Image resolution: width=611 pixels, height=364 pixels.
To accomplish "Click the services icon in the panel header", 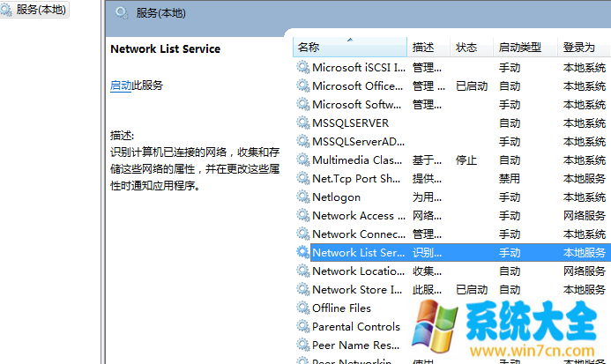I will pyautogui.click(x=122, y=13).
